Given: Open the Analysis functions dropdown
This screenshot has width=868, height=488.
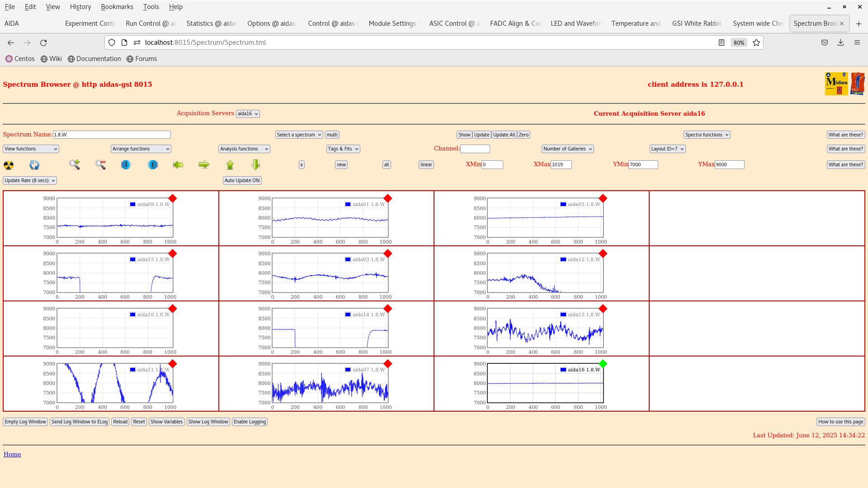Looking at the screenshot, I should [244, 149].
